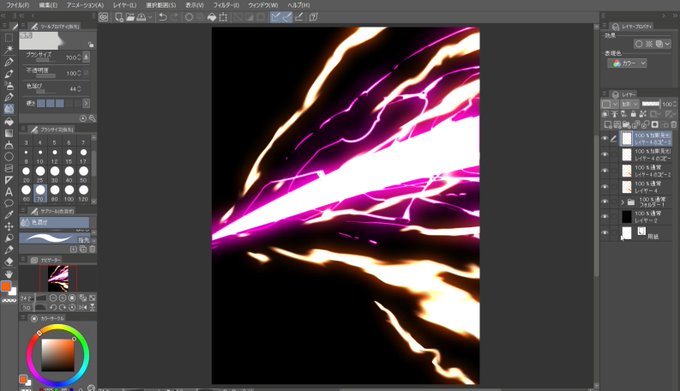The height and width of the screenshot is (391, 680).
Task: Toggle visibility of Folder 1
Action: pyautogui.click(x=605, y=202)
